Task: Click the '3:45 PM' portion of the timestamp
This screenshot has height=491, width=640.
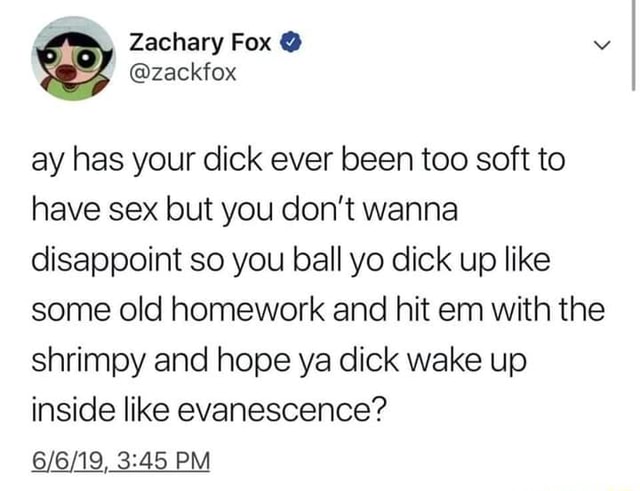Action: point(163,460)
